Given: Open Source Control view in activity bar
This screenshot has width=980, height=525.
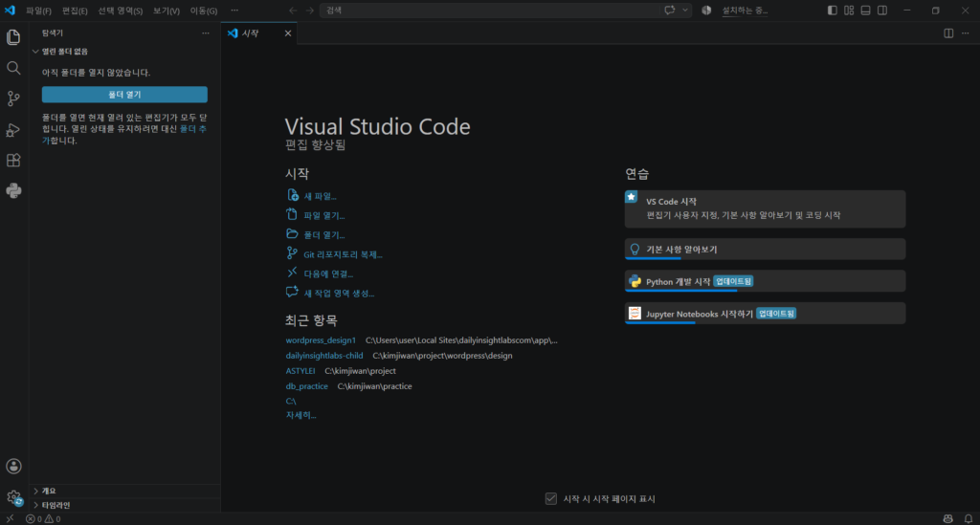Looking at the screenshot, I should [13, 98].
